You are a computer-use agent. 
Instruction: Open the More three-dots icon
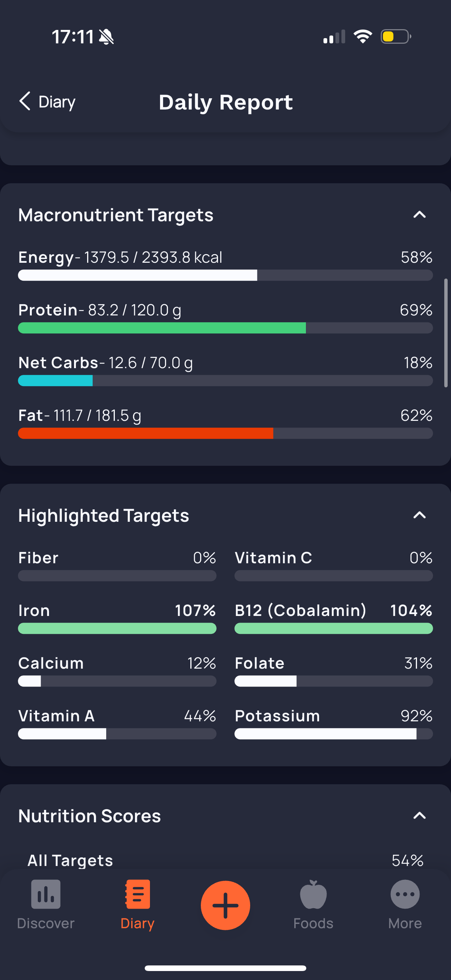(x=405, y=894)
